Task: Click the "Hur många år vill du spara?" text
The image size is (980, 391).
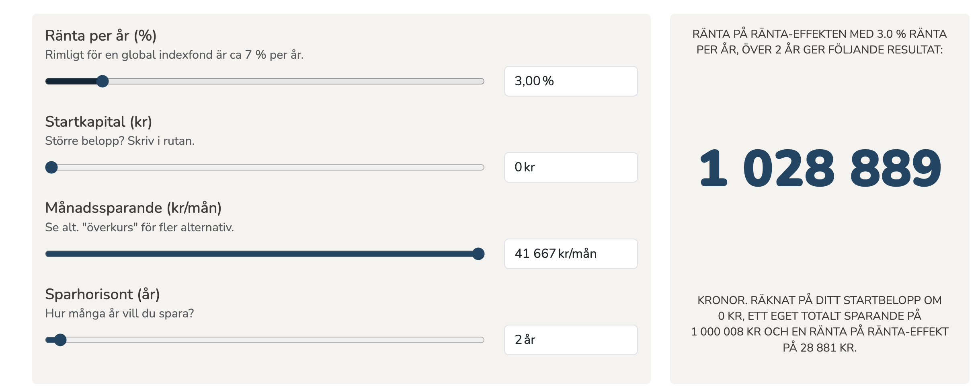Action: click(119, 313)
